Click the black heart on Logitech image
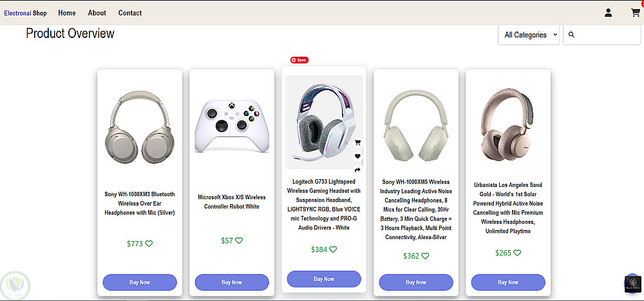Image resolution: width=644 pixels, height=301 pixels. 358,157
